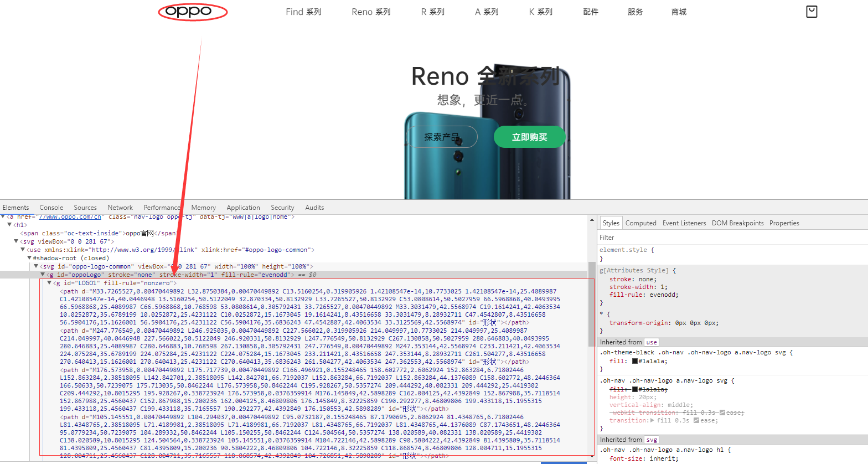Click the 'stroke-width: 1' declaration
This screenshot has width=868, height=464.
[x=638, y=287]
